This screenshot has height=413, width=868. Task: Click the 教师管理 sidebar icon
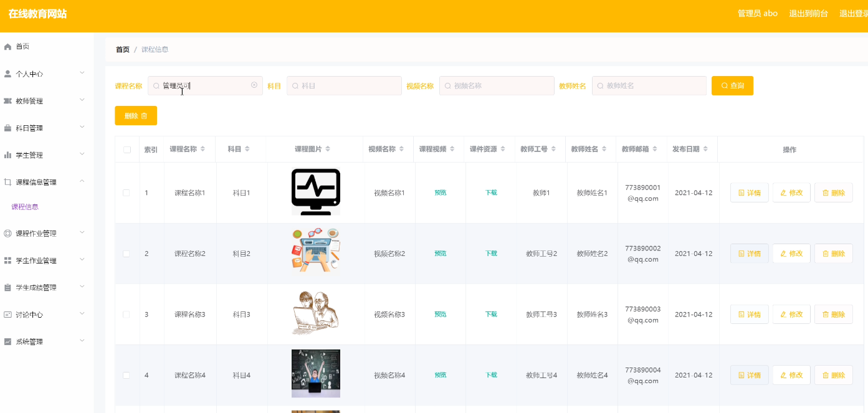click(7, 101)
